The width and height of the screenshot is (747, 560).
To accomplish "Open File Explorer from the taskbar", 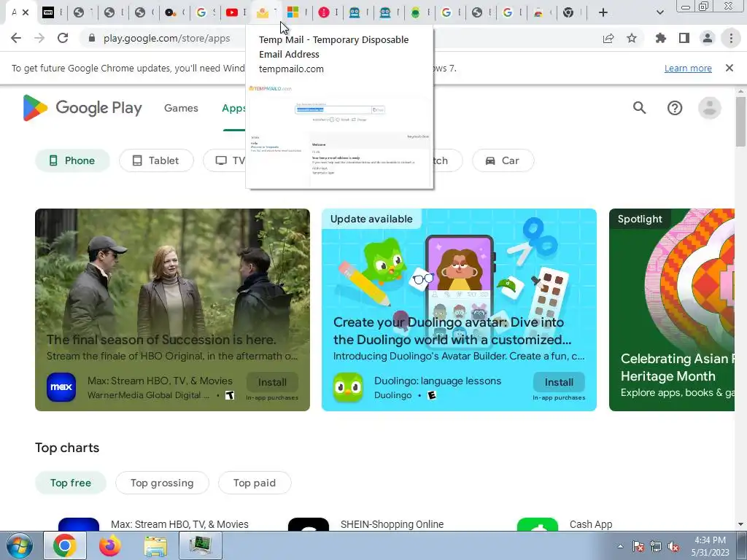I will coord(155,545).
